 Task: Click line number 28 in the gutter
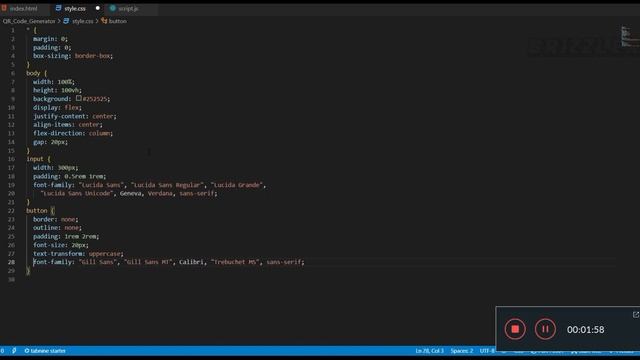click(x=11, y=262)
